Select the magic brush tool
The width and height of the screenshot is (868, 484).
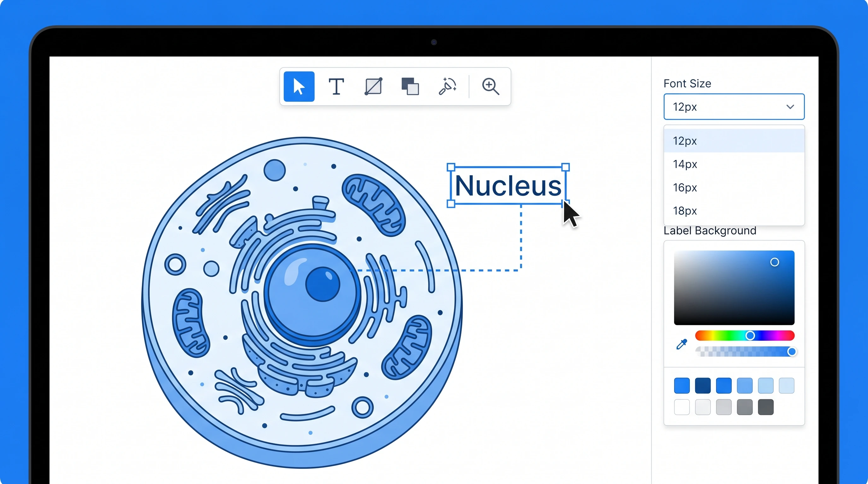pos(448,87)
